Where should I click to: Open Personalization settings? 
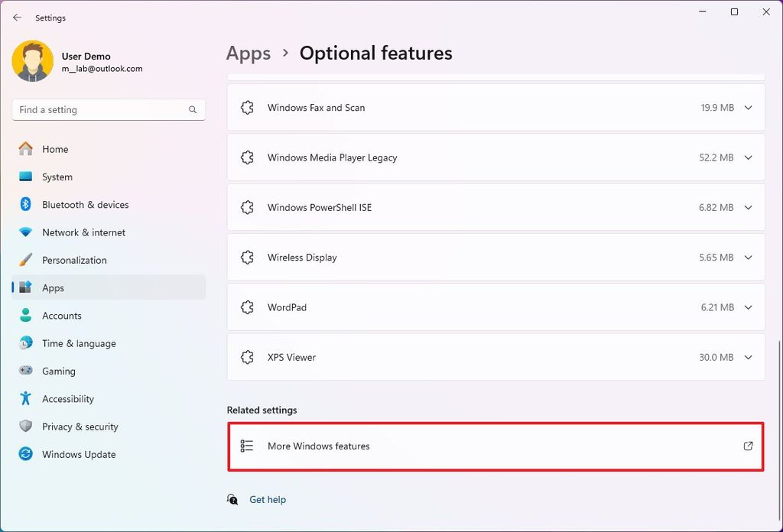point(74,260)
